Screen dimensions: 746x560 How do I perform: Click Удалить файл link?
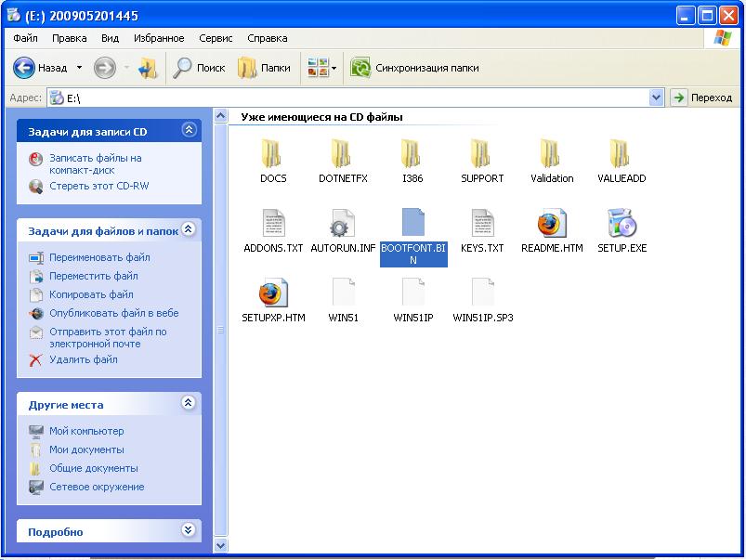coord(84,359)
